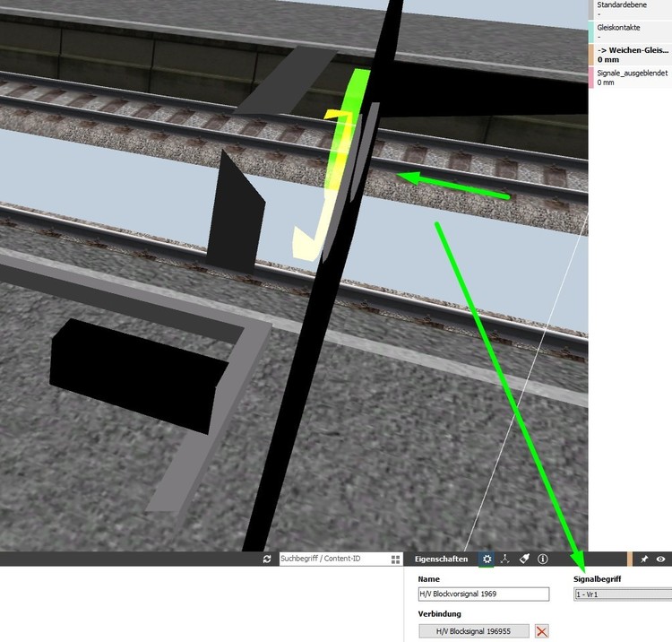This screenshot has width=672, height=642.
Task: Open the catalog grid view icon
Action: [x=395, y=560]
